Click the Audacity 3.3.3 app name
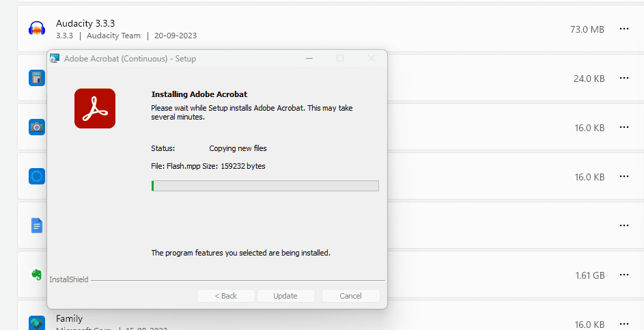 (85, 23)
